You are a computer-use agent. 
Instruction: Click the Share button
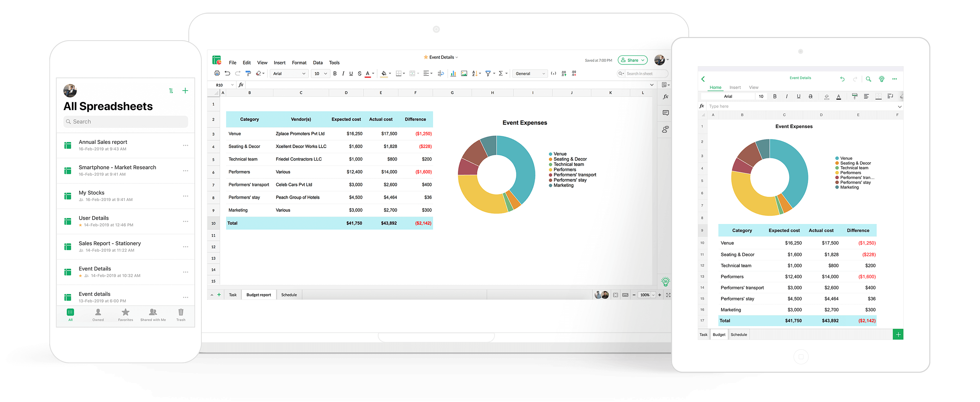pos(633,61)
